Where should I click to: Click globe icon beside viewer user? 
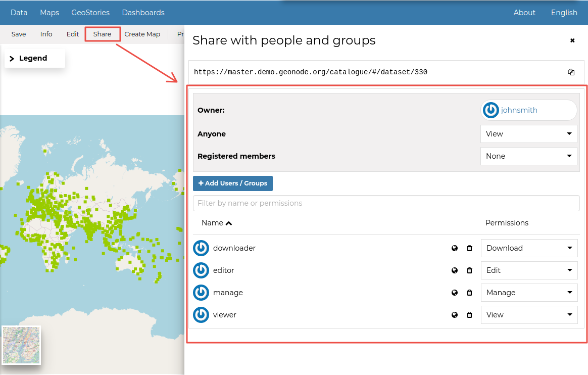tap(455, 315)
